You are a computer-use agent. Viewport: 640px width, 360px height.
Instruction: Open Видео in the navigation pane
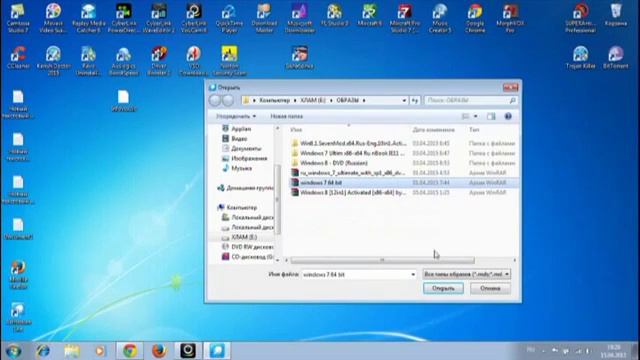click(235, 139)
